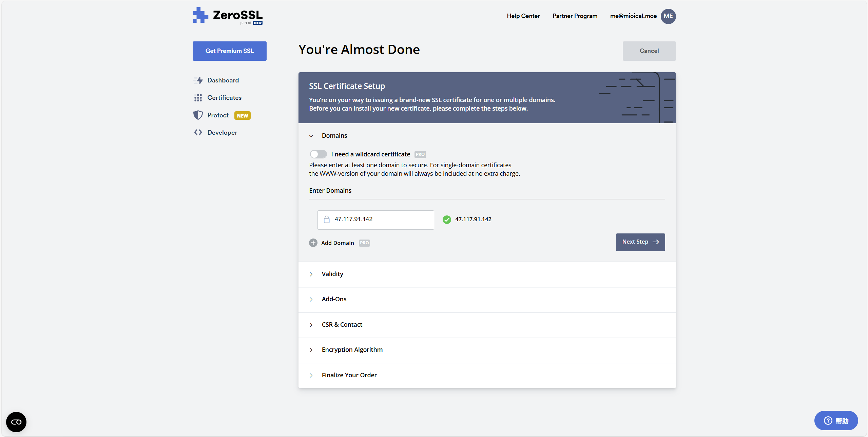Image resolution: width=868 pixels, height=437 pixels.
Task: Open the Help Center link
Action: pyautogui.click(x=523, y=16)
